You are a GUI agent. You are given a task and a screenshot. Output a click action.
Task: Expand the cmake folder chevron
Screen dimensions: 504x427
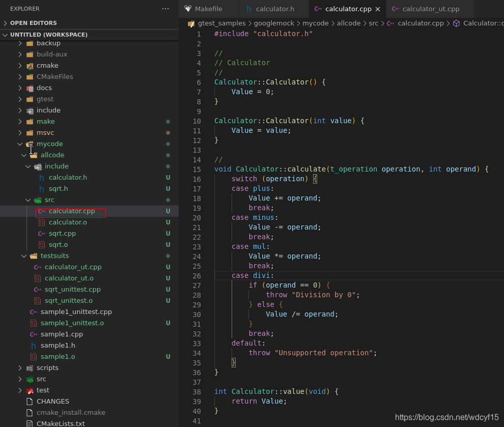[x=20, y=66]
